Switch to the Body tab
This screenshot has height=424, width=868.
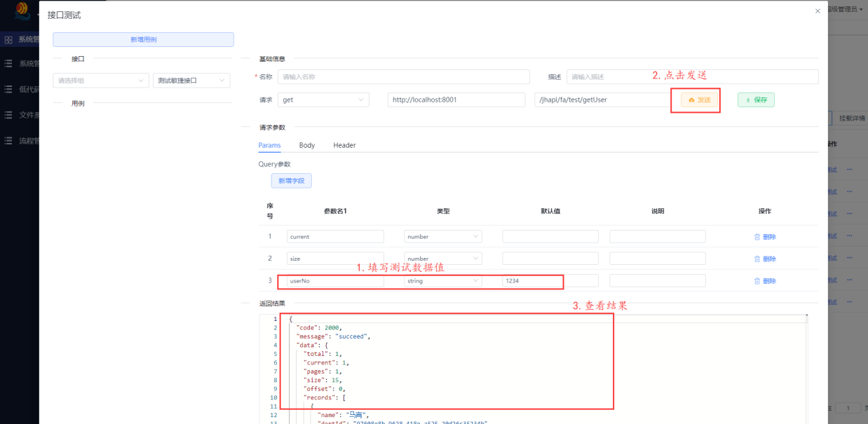click(x=307, y=145)
